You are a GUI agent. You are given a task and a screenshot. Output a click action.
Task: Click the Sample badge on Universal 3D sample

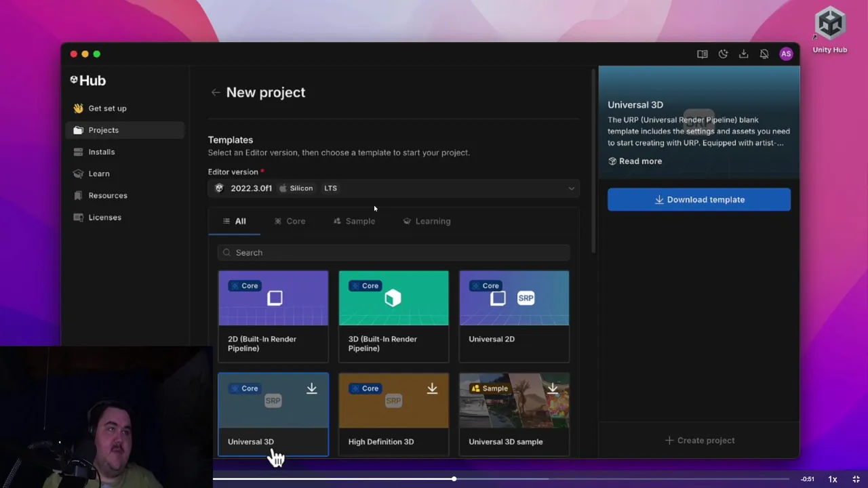[490, 388]
